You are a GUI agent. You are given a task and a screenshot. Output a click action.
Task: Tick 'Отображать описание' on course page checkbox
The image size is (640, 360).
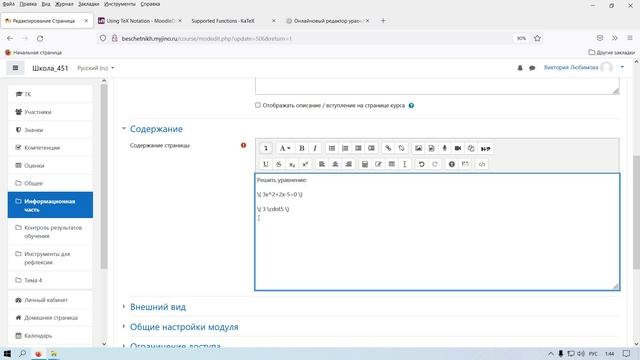pyautogui.click(x=258, y=105)
